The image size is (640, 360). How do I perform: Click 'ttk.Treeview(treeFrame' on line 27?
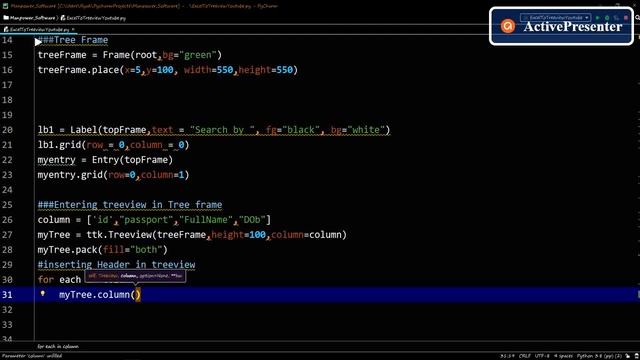coord(146,235)
